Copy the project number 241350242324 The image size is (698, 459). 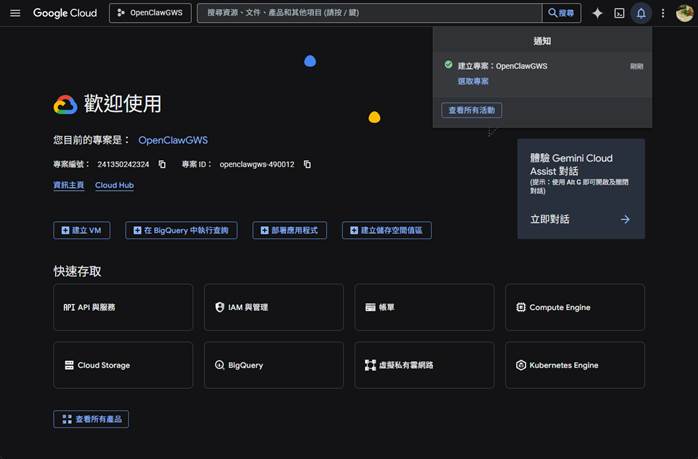162,164
